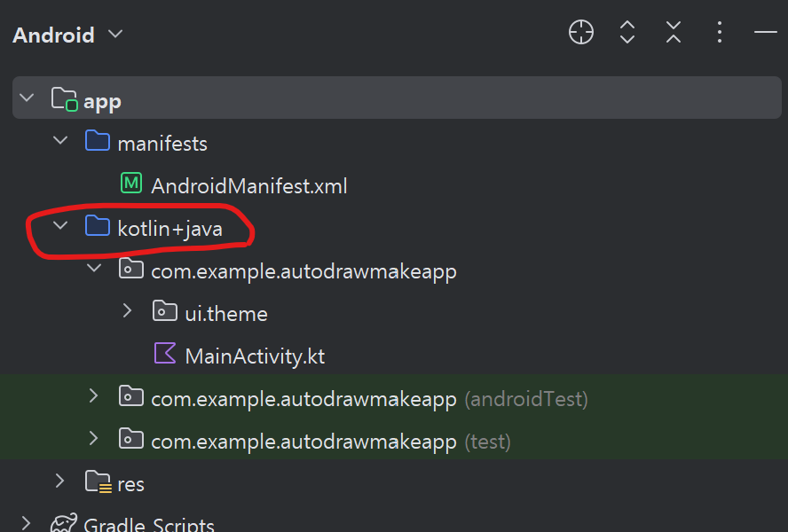Collapse the main com.example.autodrawmakeapp package

[94, 268]
